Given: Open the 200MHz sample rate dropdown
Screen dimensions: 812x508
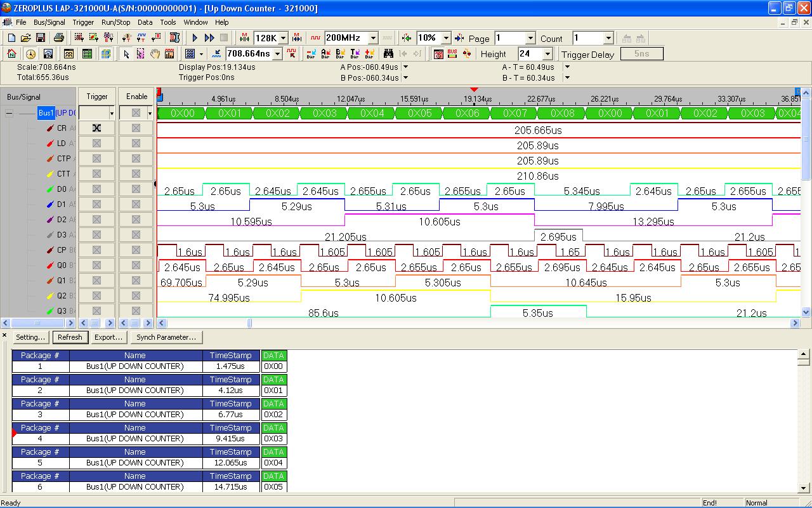Looking at the screenshot, I should click(373, 38).
